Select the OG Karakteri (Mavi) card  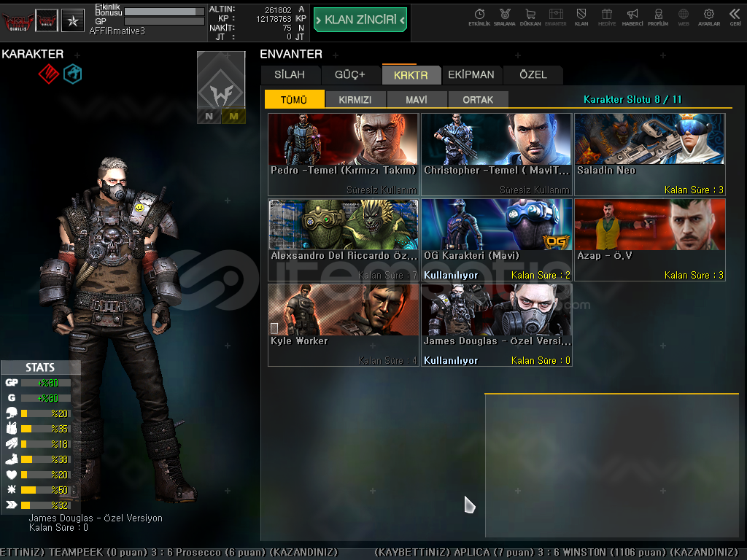coord(496,240)
